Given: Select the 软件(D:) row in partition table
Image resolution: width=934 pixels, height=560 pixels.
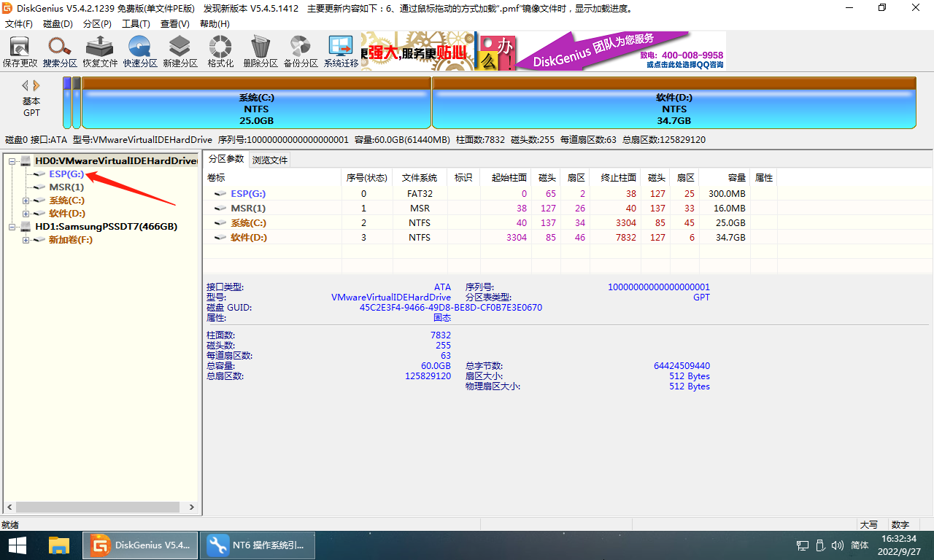Looking at the screenshot, I should (250, 238).
